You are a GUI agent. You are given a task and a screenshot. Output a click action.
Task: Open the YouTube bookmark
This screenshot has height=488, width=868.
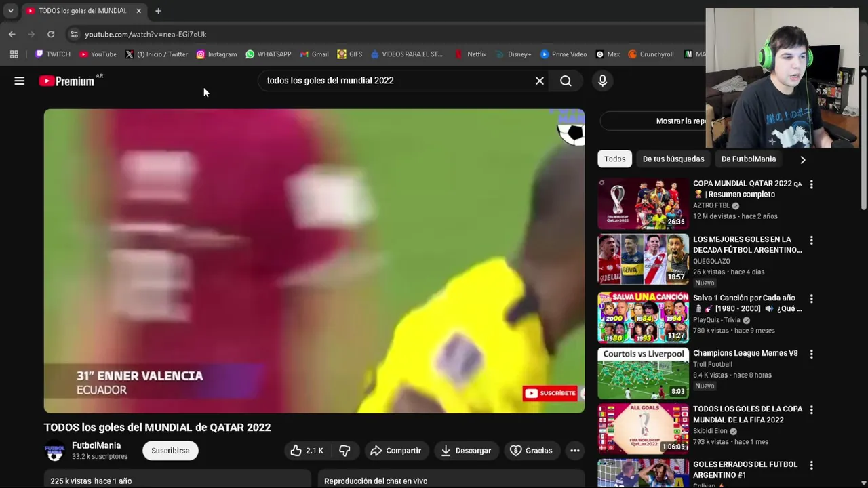pyautogui.click(x=98, y=54)
